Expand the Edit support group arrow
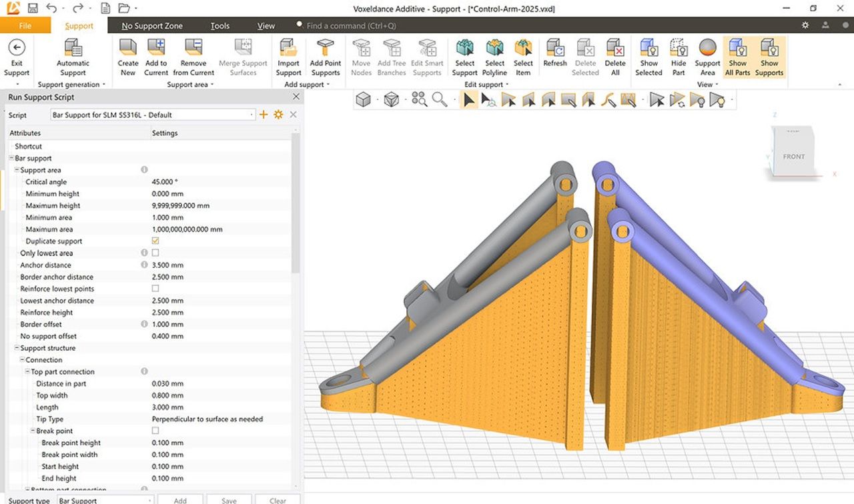 (507, 85)
